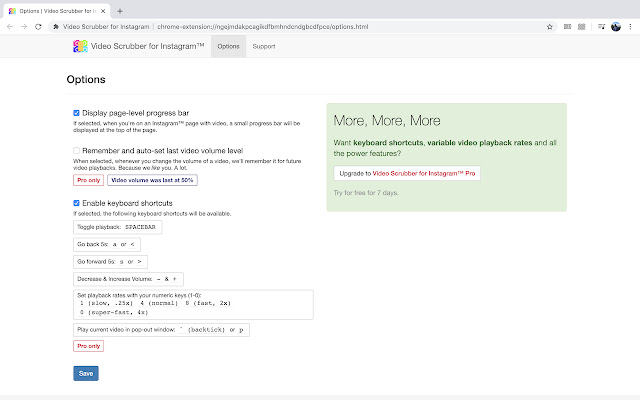Click the Save button
640x400 pixels.
tap(86, 373)
